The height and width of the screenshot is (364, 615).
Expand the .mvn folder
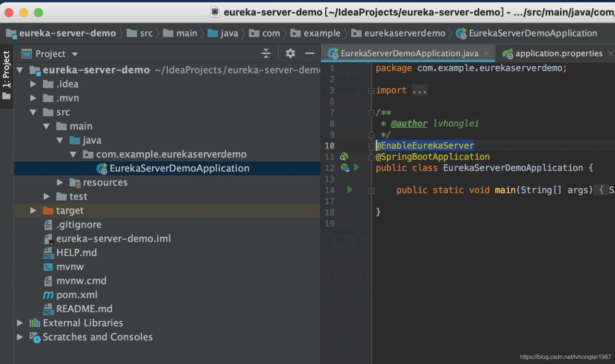tap(33, 98)
